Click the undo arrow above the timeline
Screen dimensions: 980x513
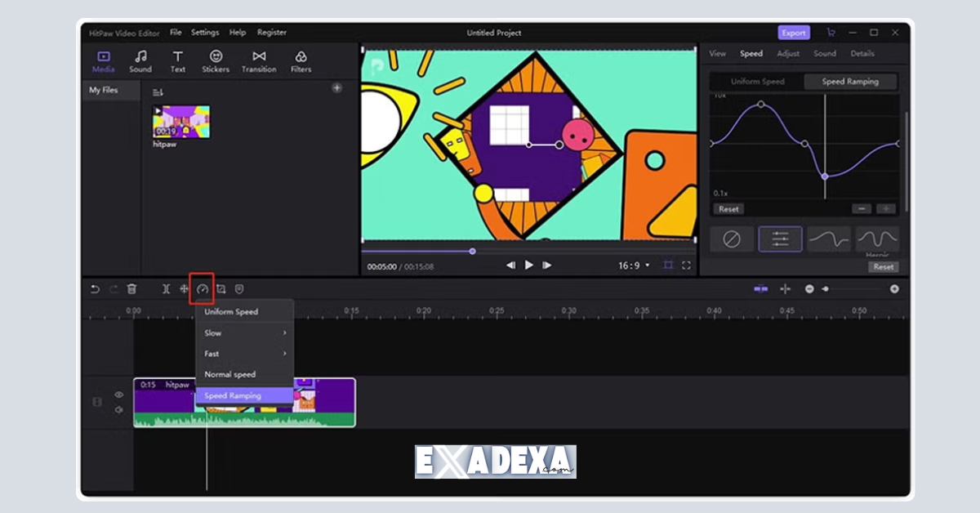(x=95, y=289)
